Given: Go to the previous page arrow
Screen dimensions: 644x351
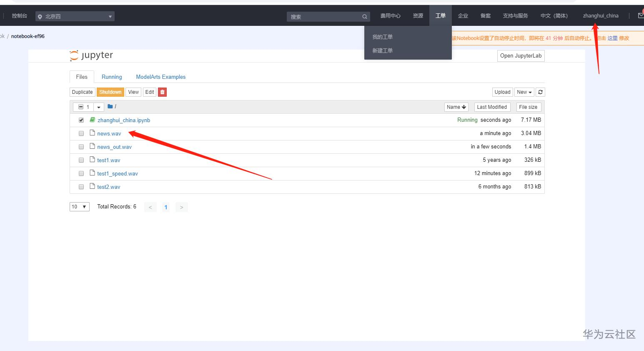Looking at the screenshot, I should click(x=150, y=207).
